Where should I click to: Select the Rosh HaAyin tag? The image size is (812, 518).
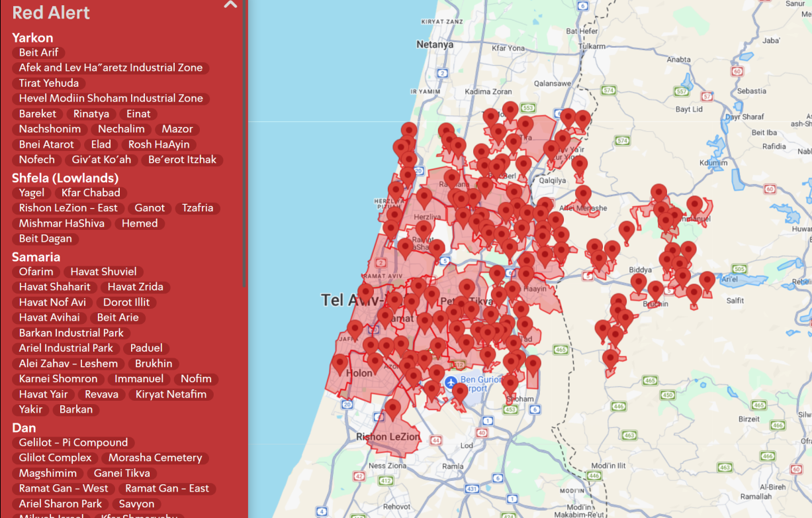(159, 144)
